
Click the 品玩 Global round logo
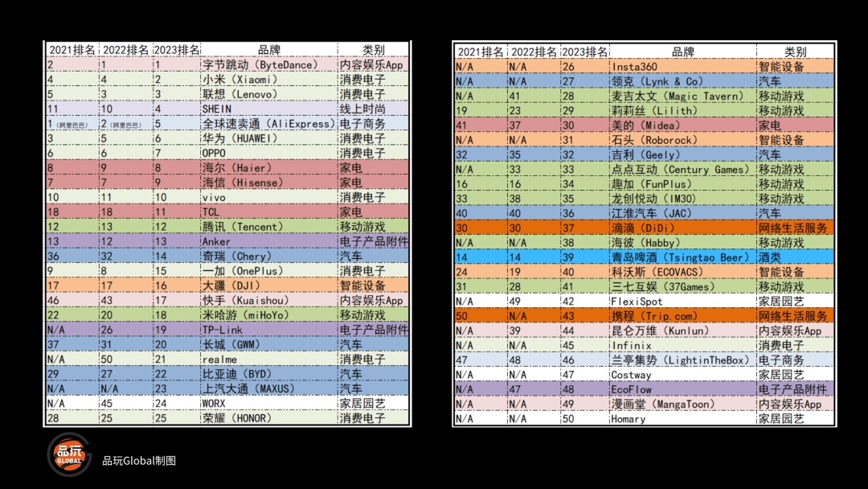point(70,454)
